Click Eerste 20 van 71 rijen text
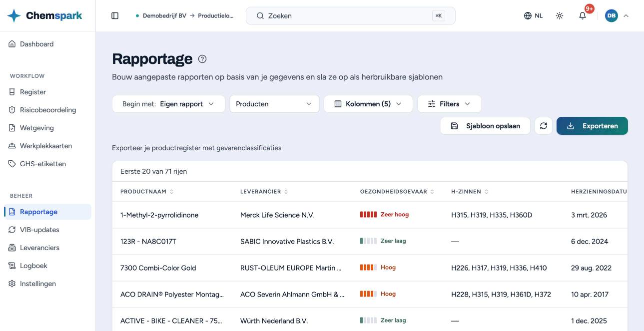This screenshot has width=644, height=331. click(x=153, y=171)
